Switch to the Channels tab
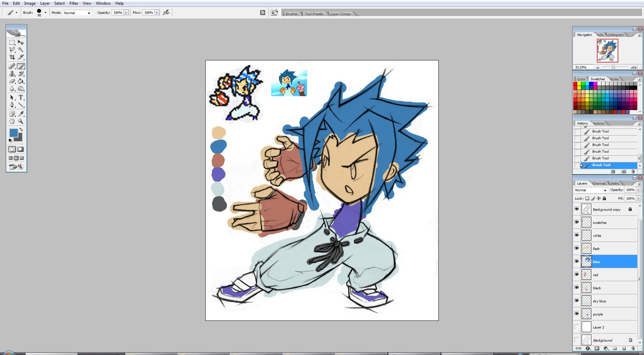This screenshot has width=644, height=355. (599, 183)
